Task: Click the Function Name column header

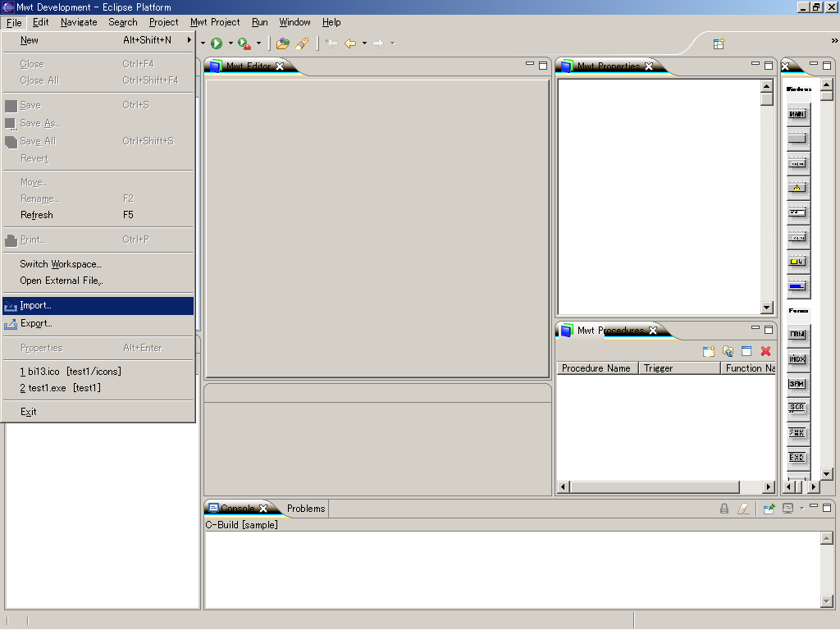Action: [x=748, y=368]
